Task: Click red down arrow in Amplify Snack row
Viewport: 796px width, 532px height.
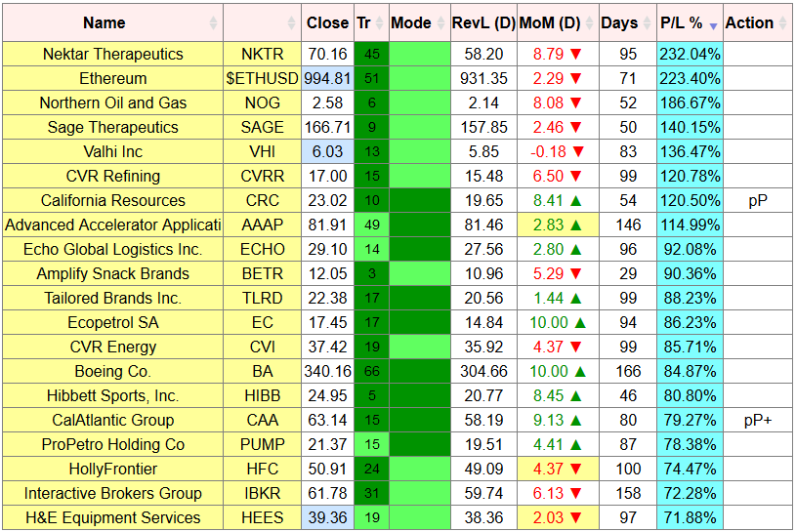Action: click(x=575, y=274)
